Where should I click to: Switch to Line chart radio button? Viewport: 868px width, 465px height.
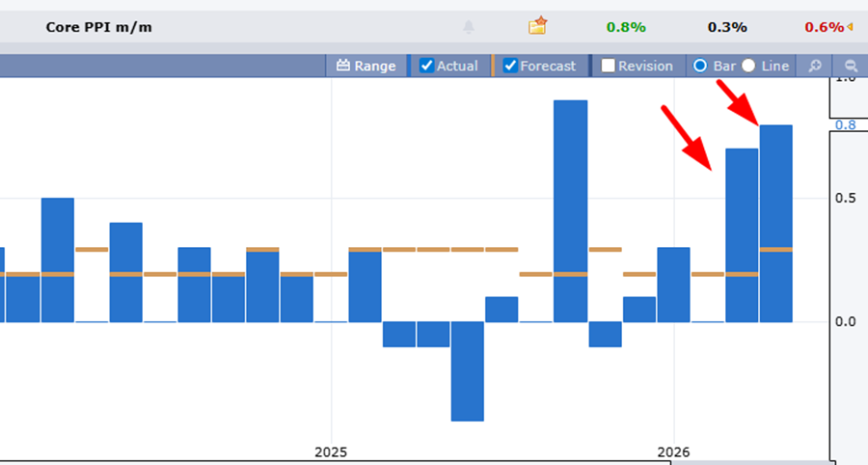748,67
